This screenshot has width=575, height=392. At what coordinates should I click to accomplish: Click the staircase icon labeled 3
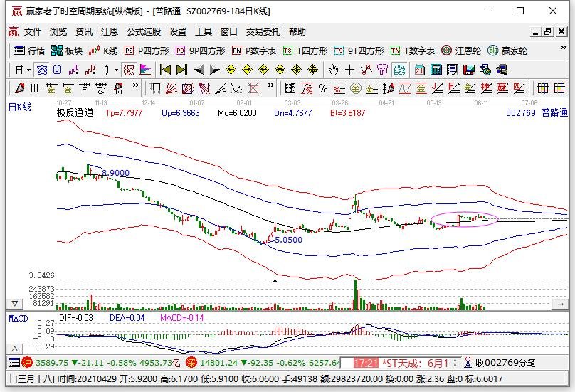tap(74, 70)
